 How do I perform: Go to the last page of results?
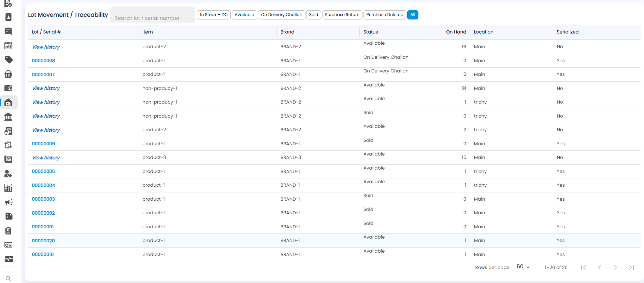coord(631,267)
